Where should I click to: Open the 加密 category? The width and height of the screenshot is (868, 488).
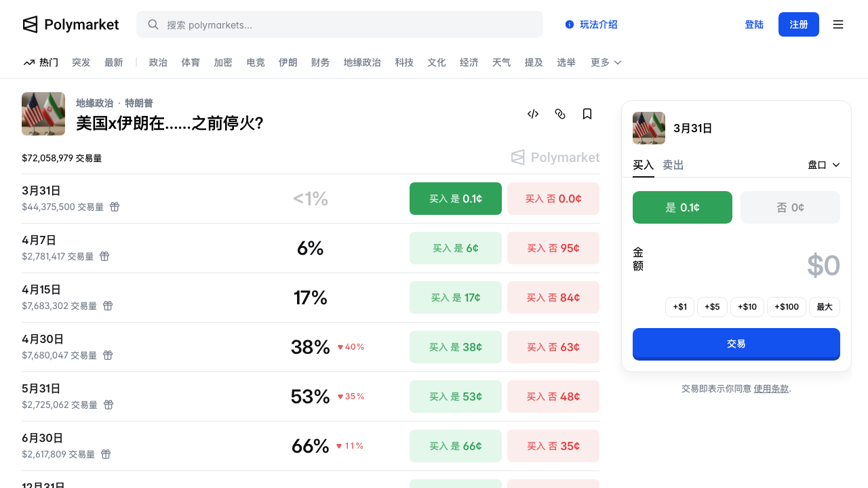pyautogui.click(x=223, y=62)
